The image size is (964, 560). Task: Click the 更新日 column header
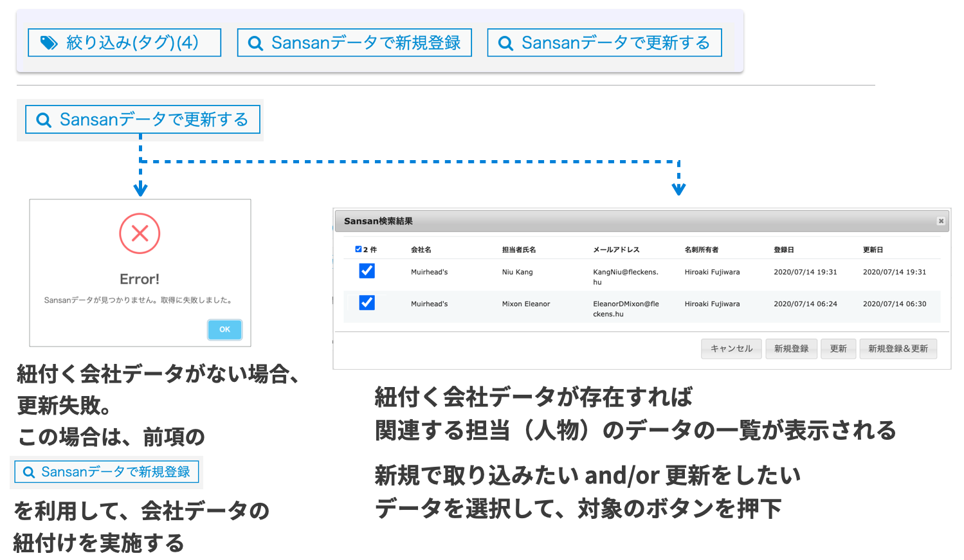coord(873,249)
